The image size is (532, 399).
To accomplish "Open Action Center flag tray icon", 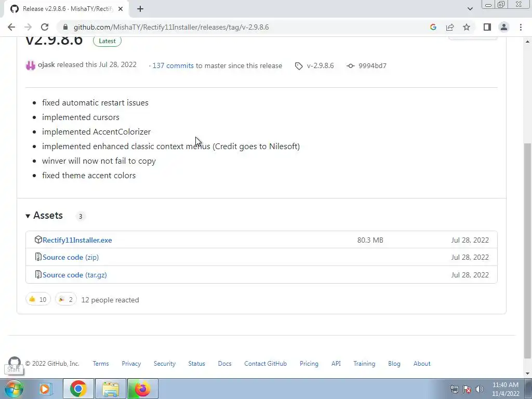I will pyautogui.click(x=467, y=389).
